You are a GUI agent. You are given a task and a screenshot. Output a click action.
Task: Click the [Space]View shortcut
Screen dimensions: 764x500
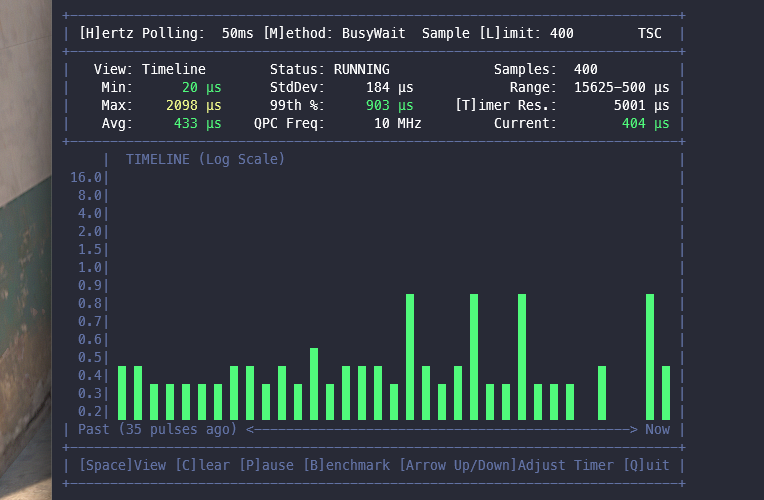click(x=122, y=465)
